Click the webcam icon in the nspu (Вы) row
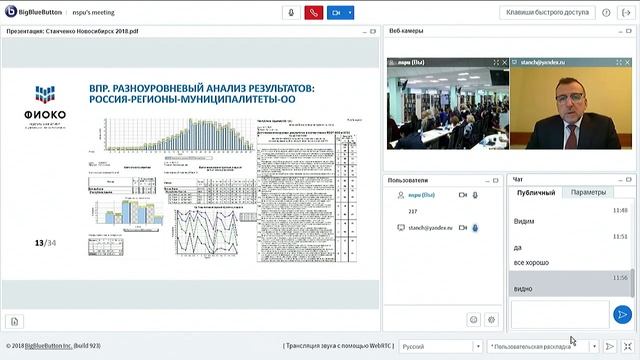640x360 pixels. tap(462, 195)
